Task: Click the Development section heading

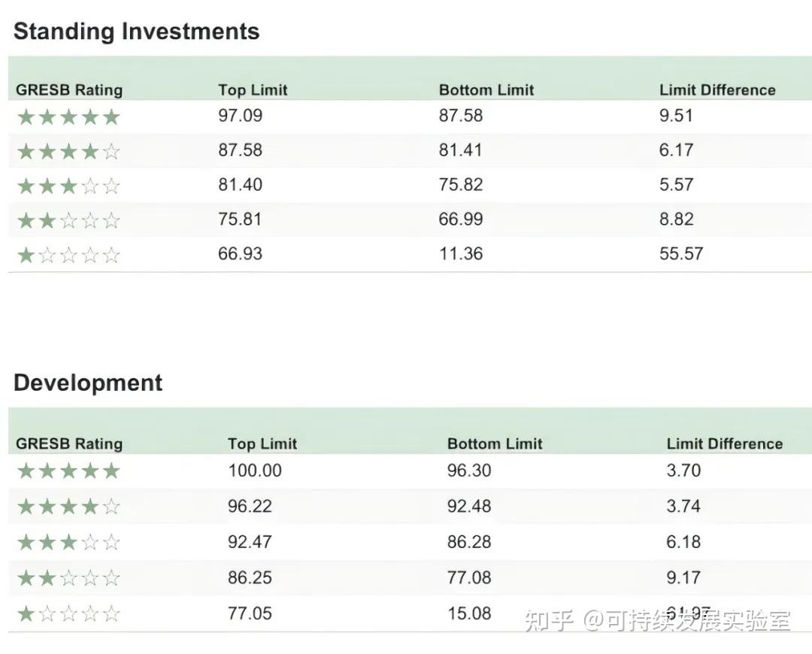Action: (88, 383)
